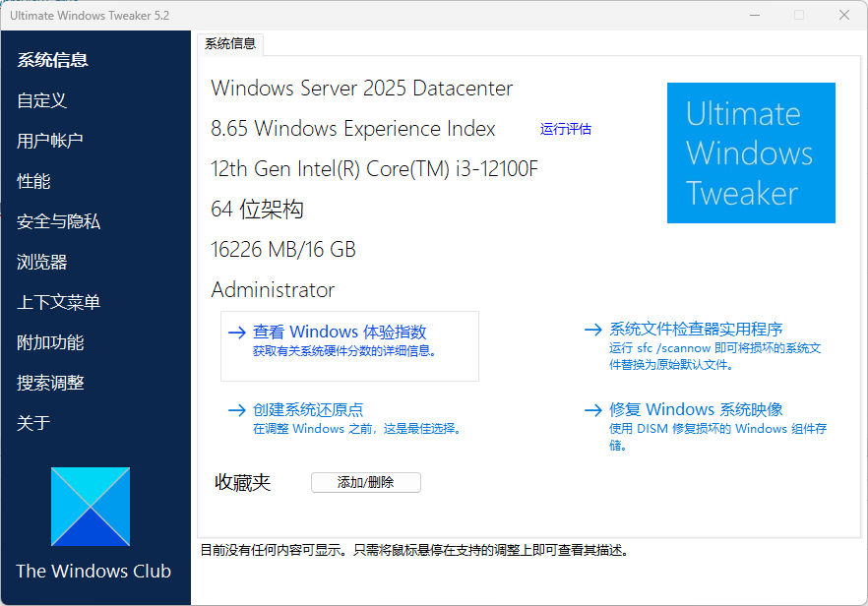The height and width of the screenshot is (606, 868).
Task: Close the Ultimate Windows Tweaker window
Action: [844, 15]
